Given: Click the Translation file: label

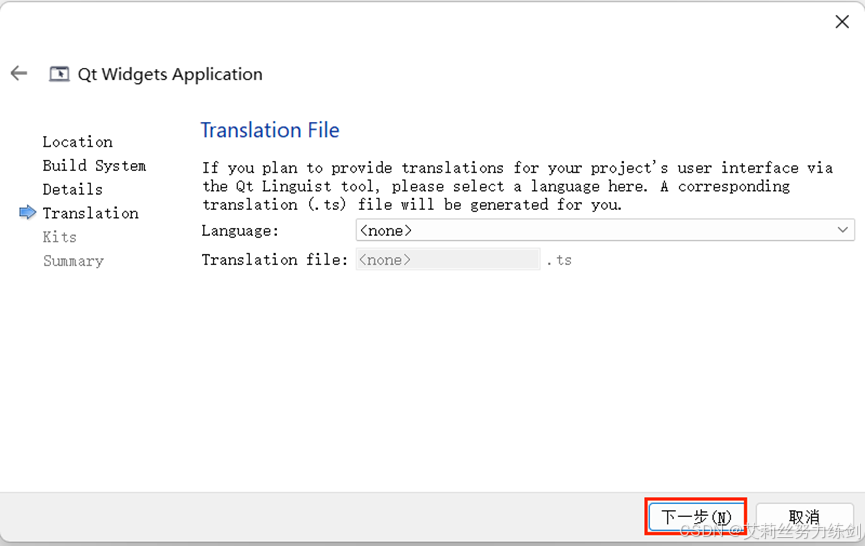Looking at the screenshot, I should coord(275,259).
